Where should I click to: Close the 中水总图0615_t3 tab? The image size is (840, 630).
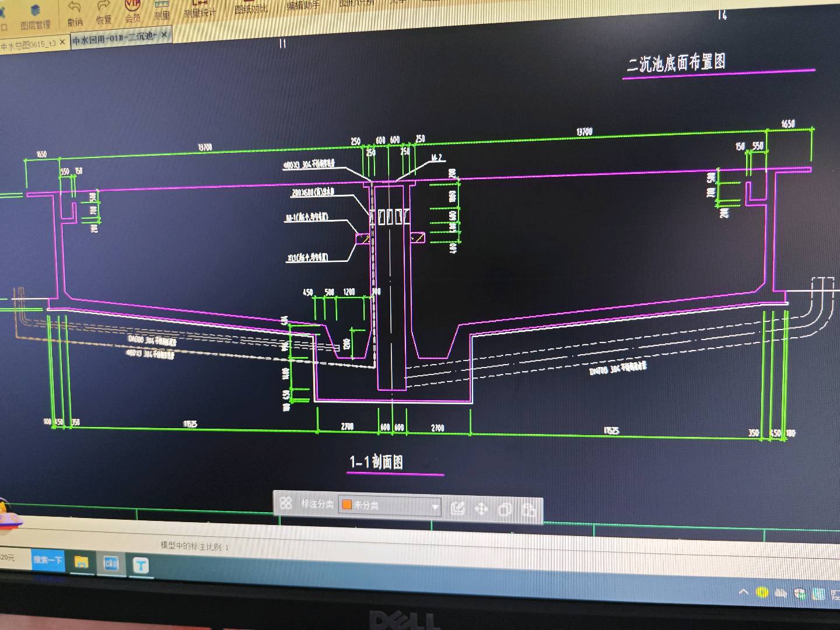(63, 43)
